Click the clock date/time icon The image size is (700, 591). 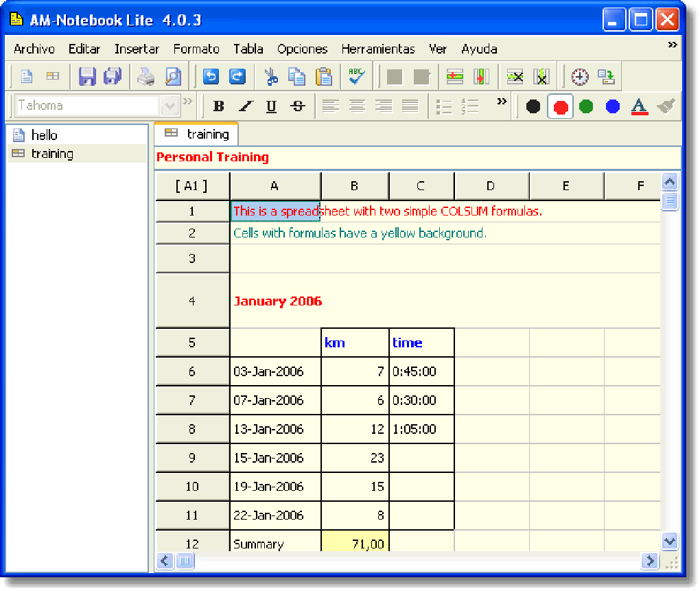pyautogui.click(x=580, y=76)
